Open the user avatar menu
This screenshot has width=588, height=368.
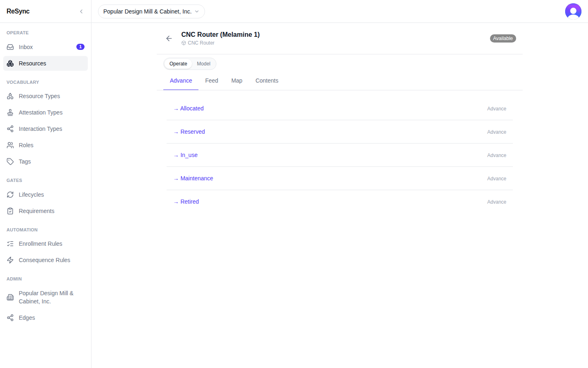click(573, 11)
